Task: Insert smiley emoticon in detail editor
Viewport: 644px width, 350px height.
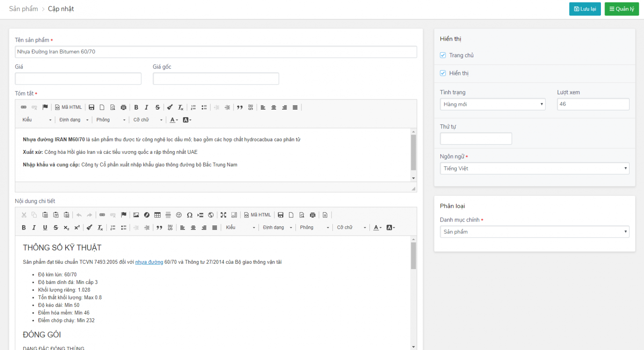Action: [x=179, y=215]
